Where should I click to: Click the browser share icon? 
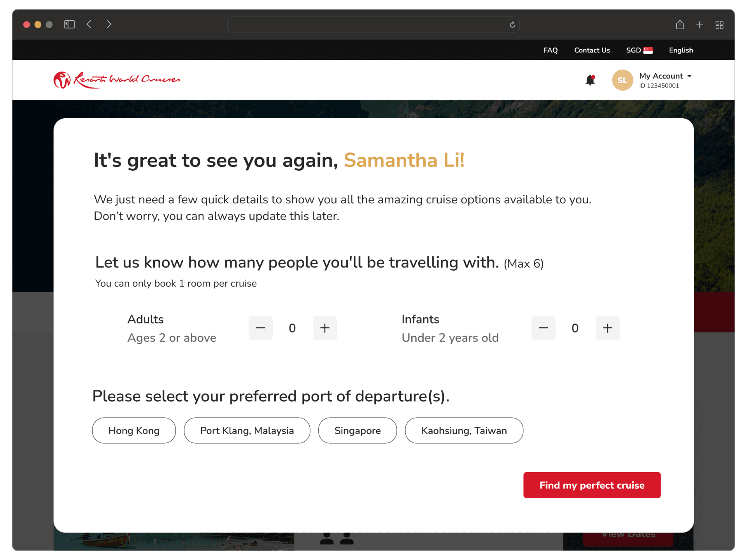click(x=679, y=25)
